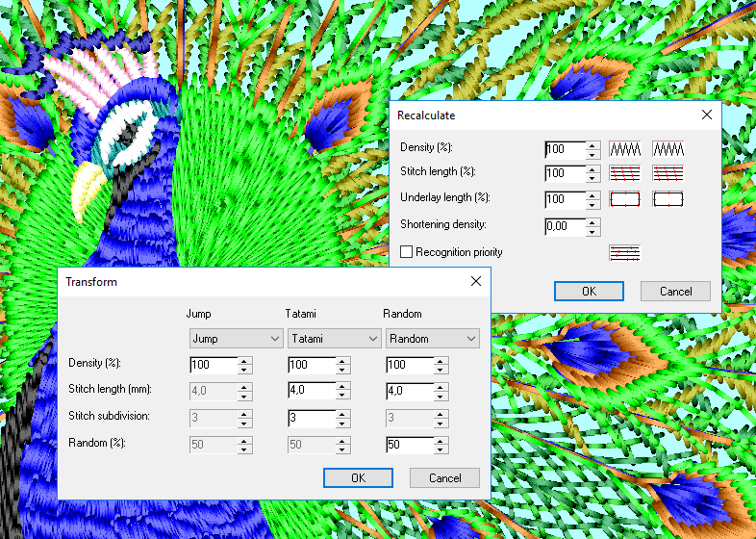This screenshot has height=539, width=756.
Task: Click the left Underlay length rectangle preview
Action: pos(625,199)
